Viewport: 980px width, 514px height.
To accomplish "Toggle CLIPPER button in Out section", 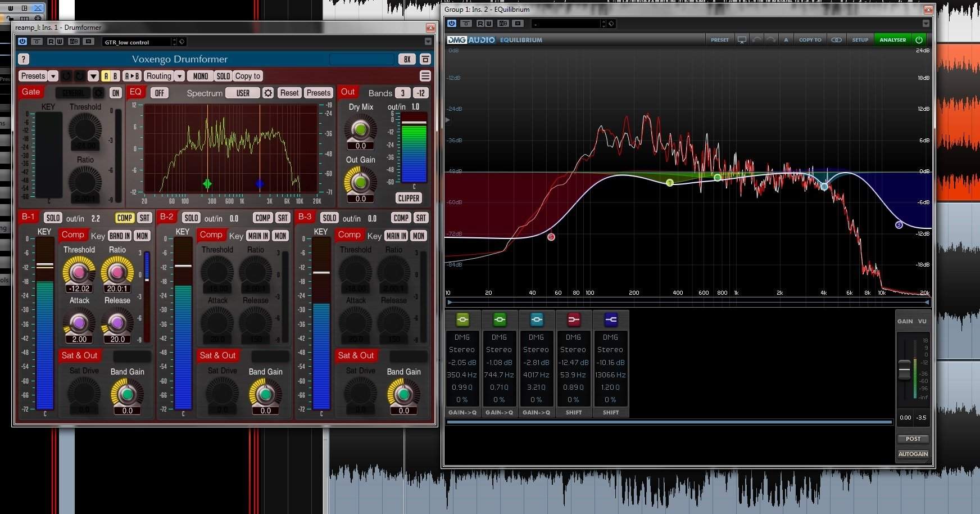I will 409,198.
